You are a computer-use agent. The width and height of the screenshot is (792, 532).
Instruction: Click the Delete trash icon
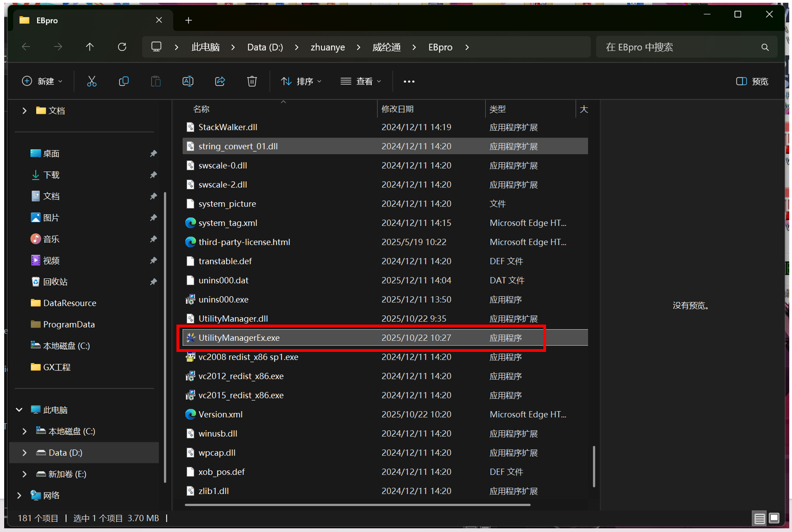pos(252,81)
